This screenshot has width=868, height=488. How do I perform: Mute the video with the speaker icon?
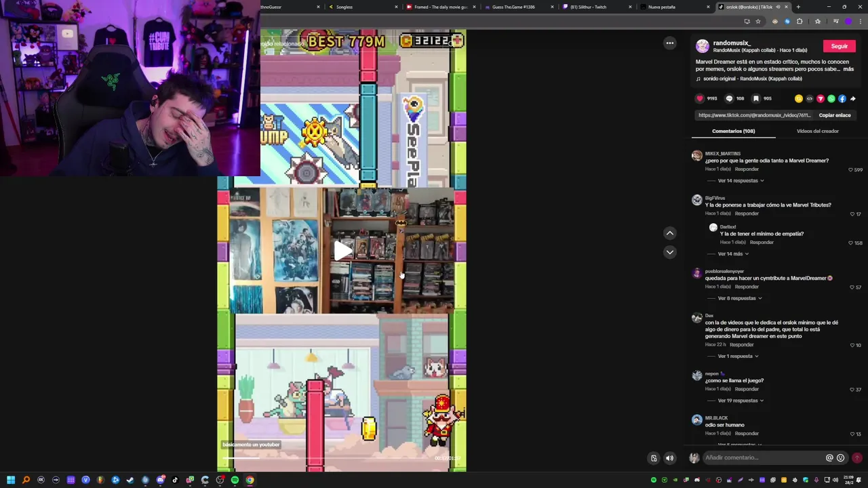click(x=669, y=458)
